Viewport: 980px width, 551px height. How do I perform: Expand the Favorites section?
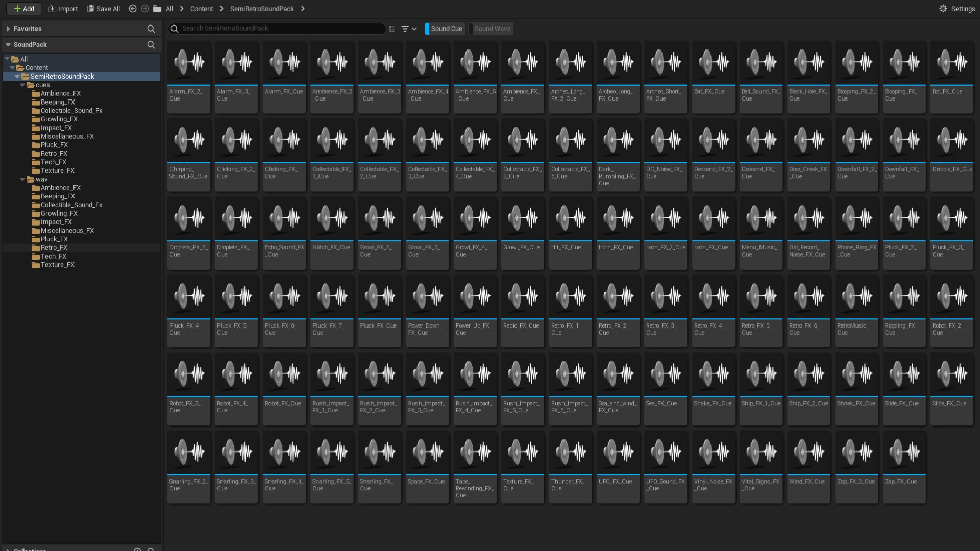pos(8,29)
